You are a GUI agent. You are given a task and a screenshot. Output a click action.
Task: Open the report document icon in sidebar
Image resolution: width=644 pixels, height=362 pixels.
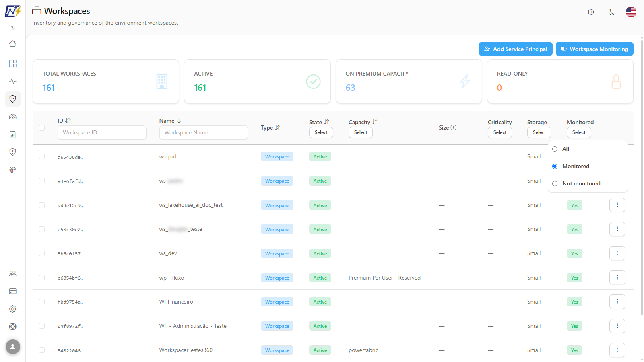click(x=13, y=134)
